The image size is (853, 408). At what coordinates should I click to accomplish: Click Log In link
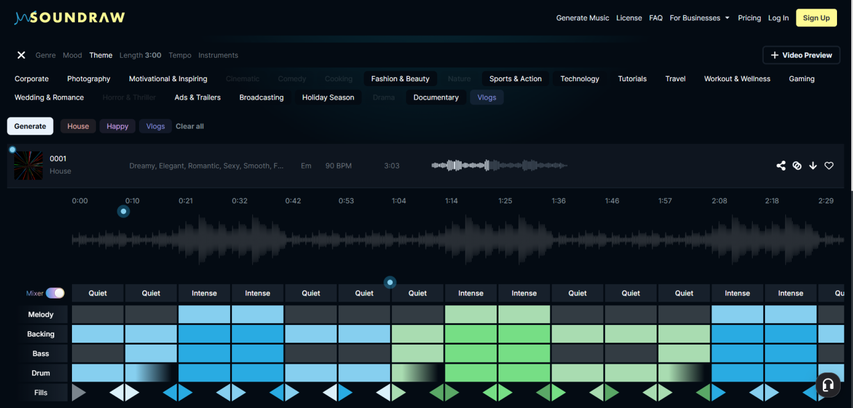[778, 18]
